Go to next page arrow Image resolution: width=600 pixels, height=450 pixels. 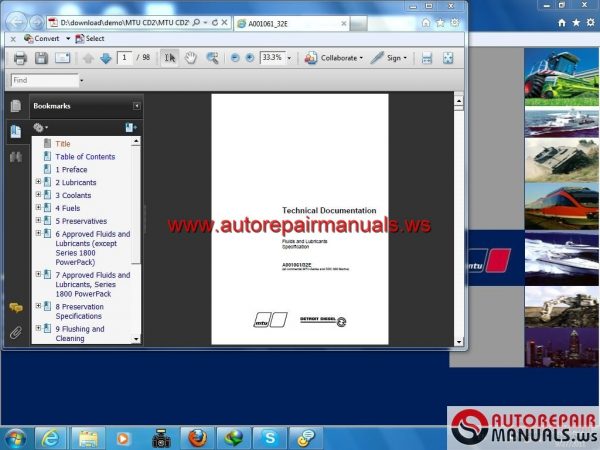click(x=105, y=58)
